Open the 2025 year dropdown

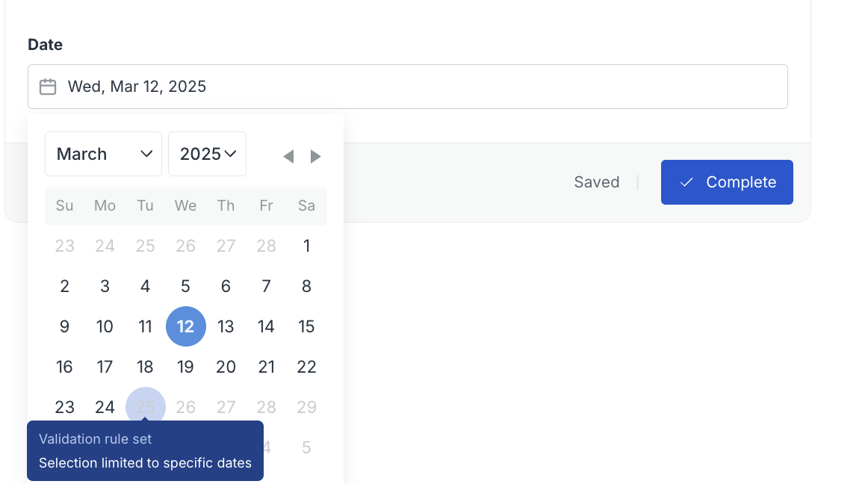[207, 154]
